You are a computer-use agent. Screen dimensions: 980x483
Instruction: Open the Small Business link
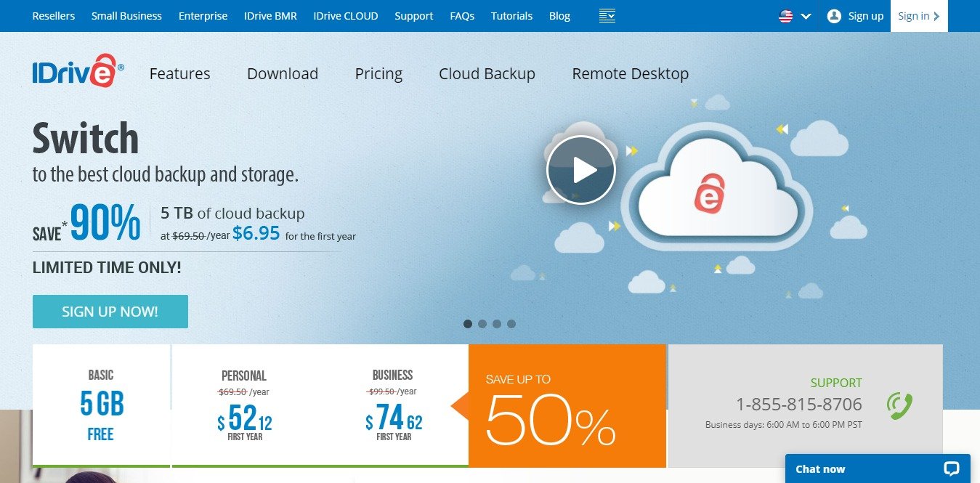[126, 16]
